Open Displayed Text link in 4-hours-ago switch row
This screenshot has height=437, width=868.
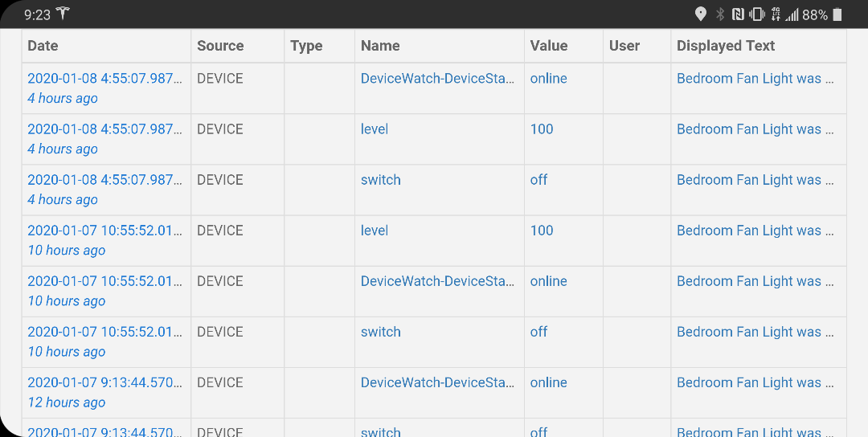pyautogui.click(x=755, y=180)
